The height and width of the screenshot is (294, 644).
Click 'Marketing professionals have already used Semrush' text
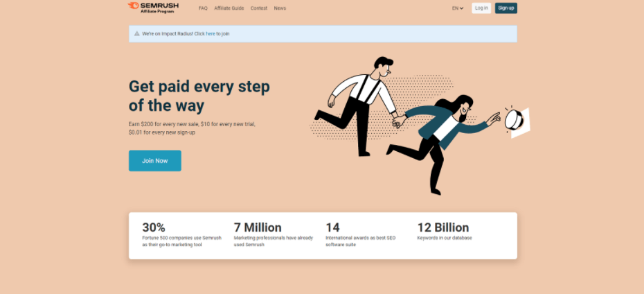tap(273, 241)
